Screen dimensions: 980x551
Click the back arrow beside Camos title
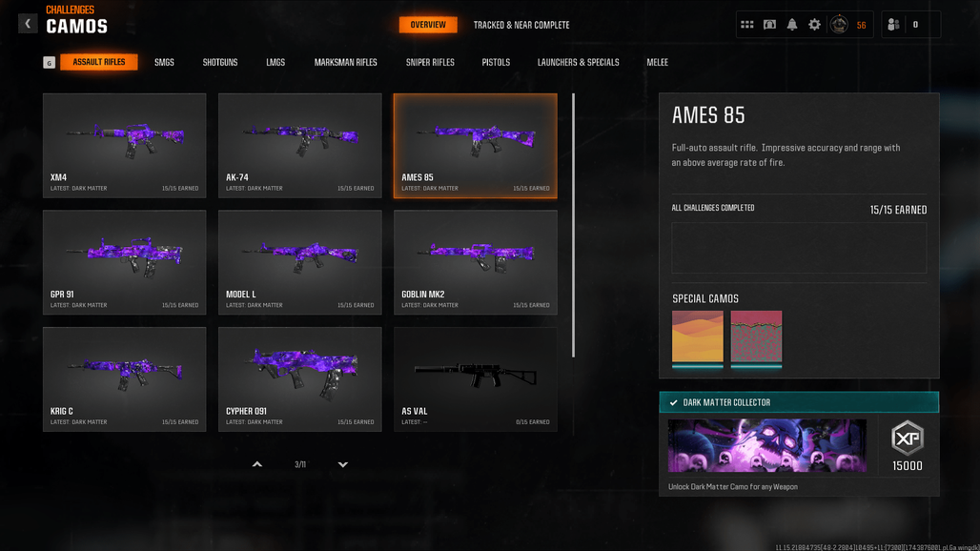pyautogui.click(x=28, y=24)
